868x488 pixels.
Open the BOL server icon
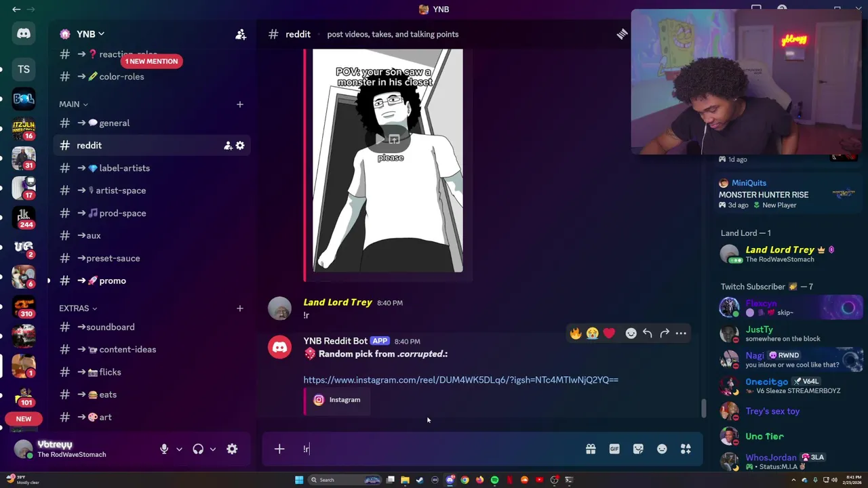pos(24,99)
